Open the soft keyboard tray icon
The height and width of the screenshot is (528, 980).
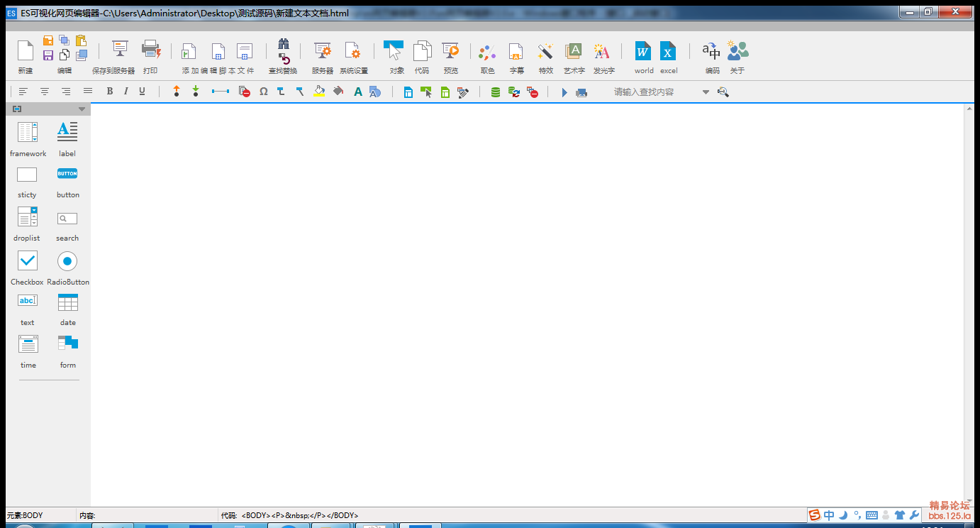pyautogui.click(x=872, y=515)
